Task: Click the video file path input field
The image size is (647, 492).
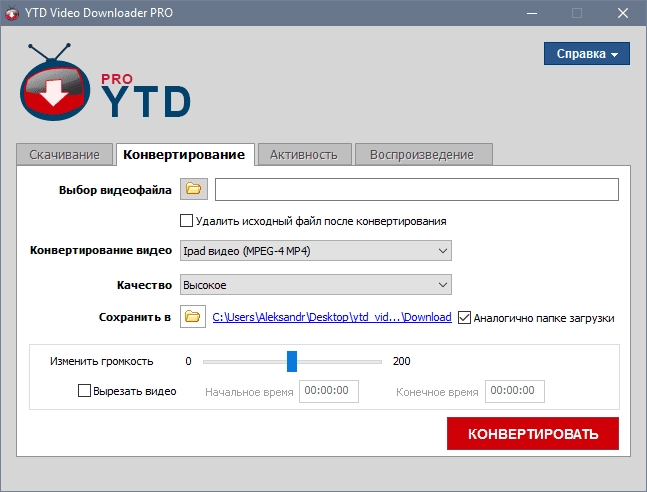Action: coord(417,189)
